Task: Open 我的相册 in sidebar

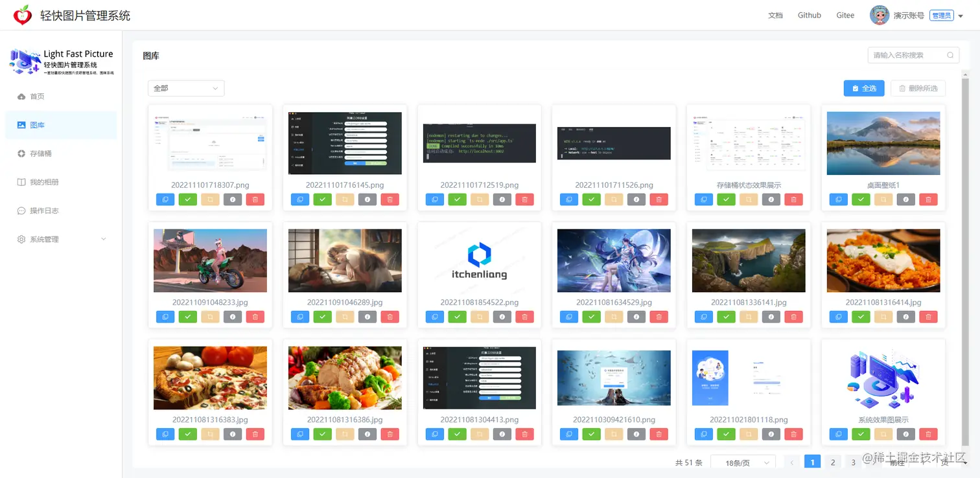Action: 61,182
